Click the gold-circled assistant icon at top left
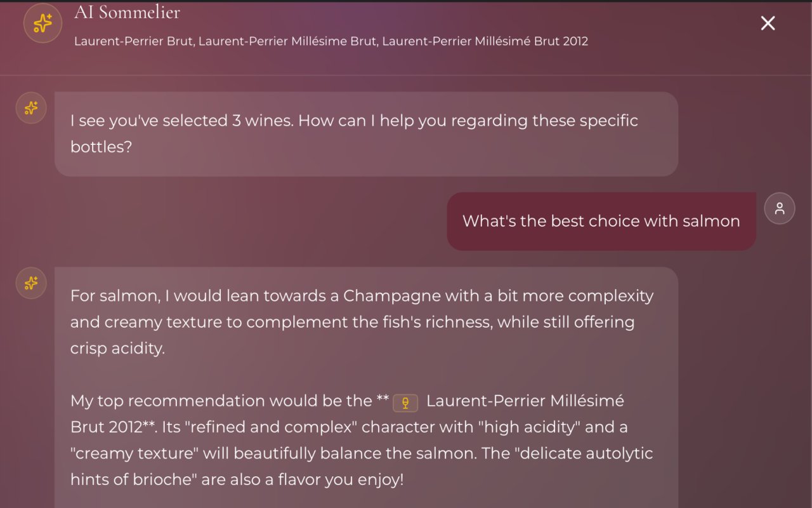 point(43,23)
